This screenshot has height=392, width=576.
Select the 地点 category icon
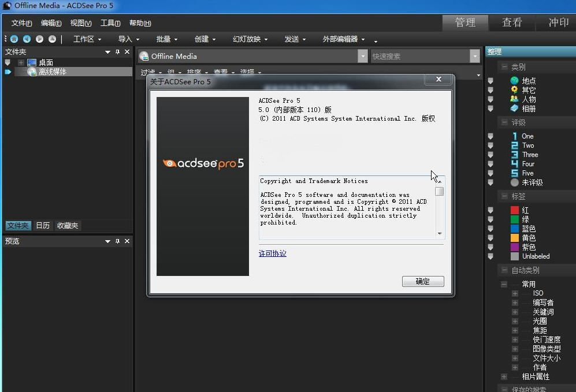pyautogui.click(x=514, y=81)
